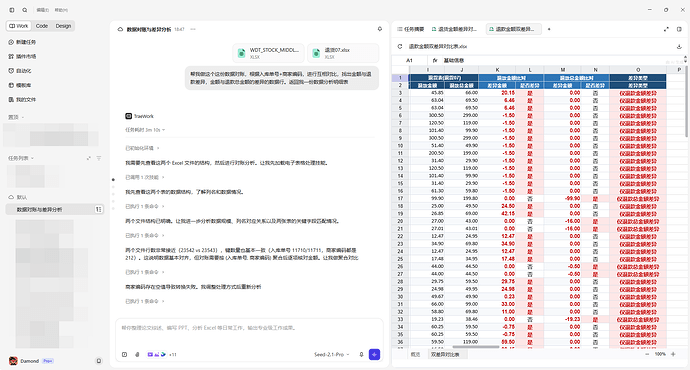Open the connected tools icons +11 group
This screenshot has width=690, height=370.
161,355
